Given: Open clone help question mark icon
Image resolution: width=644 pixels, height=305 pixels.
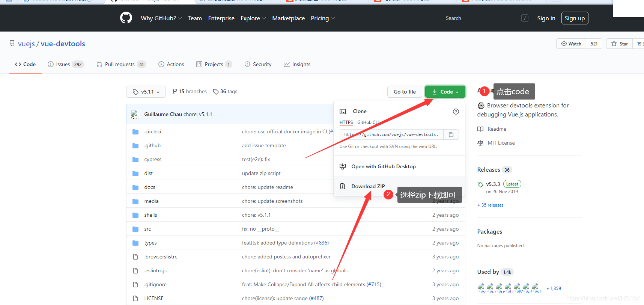Looking at the screenshot, I should point(456,112).
